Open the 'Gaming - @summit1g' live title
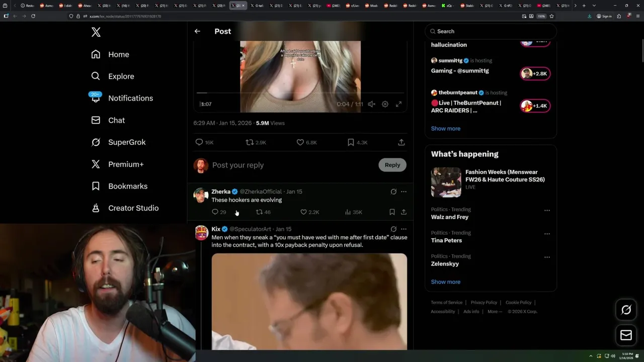The width and height of the screenshot is (644, 362). coord(460,71)
